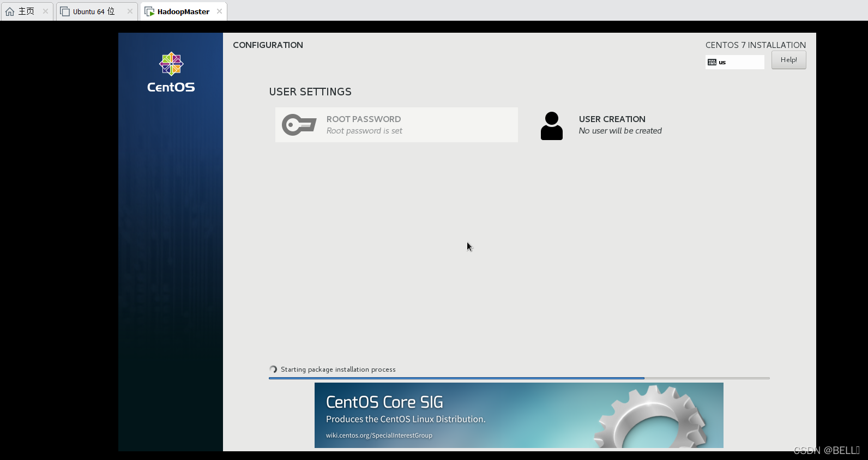Click the spinner next to installation status
This screenshot has height=460, width=868.
coord(273,370)
